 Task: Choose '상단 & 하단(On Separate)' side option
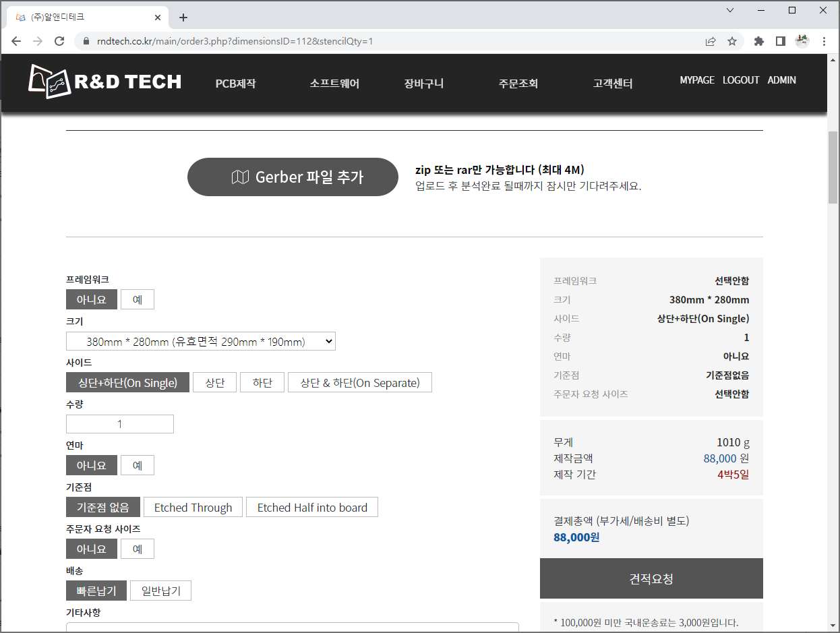(359, 383)
